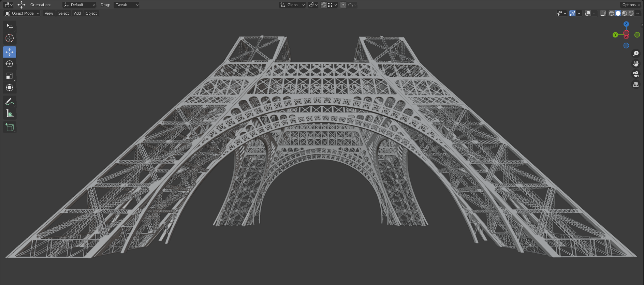Viewport: 644px width, 285px height.
Task: Choose the Scale tool
Action: [x=10, y=76]
